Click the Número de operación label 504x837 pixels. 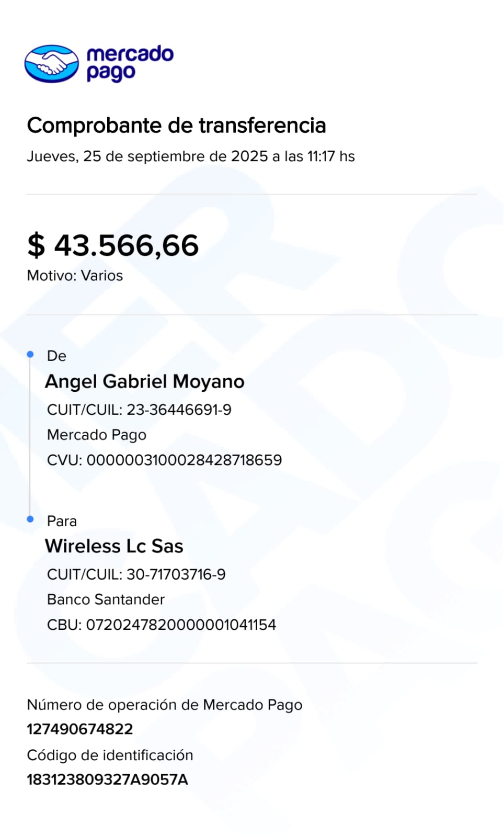coord(165,705)
